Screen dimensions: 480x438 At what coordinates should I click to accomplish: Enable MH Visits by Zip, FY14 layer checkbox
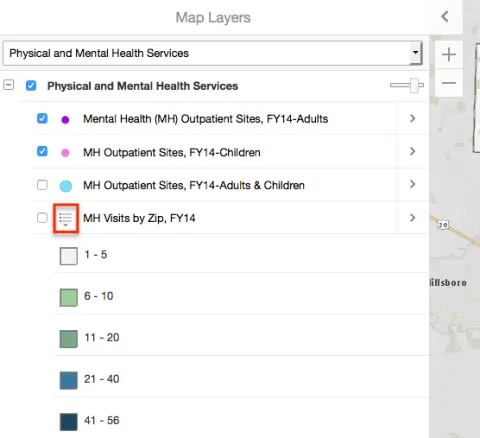tap(42, 218)
